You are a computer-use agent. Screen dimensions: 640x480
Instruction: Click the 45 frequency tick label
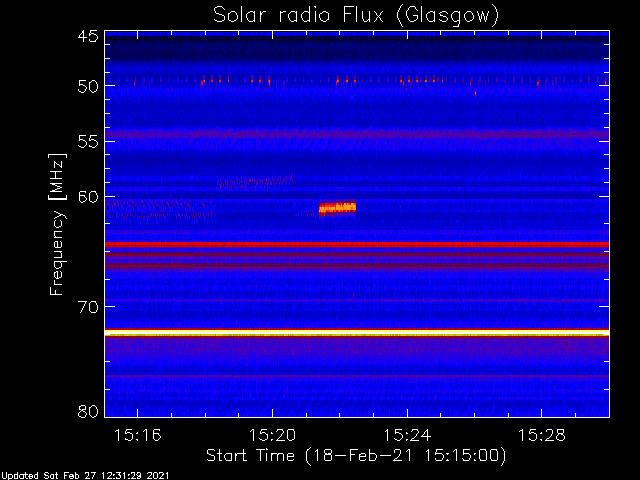[x=88, y=36]
